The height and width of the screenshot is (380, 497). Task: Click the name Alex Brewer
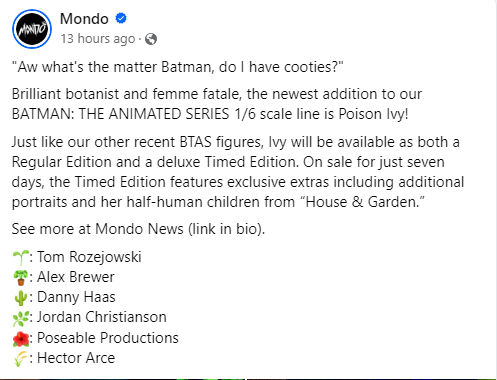coord(76,277)
